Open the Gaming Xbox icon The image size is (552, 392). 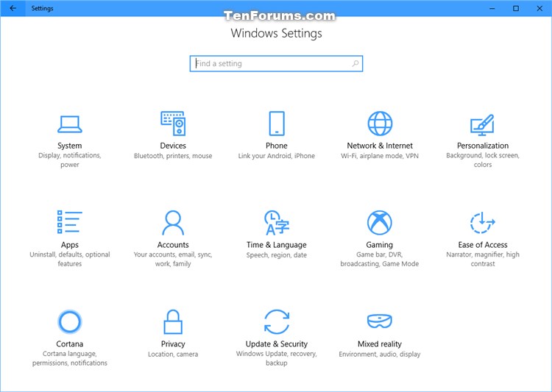(380, 222)
